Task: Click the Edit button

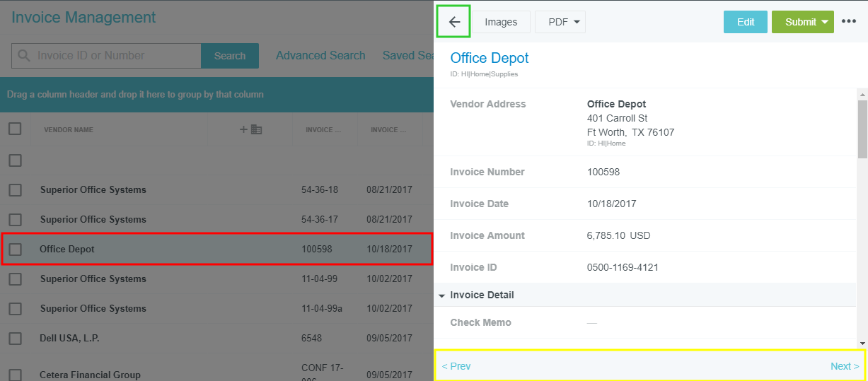Action: tap(745, 22)
